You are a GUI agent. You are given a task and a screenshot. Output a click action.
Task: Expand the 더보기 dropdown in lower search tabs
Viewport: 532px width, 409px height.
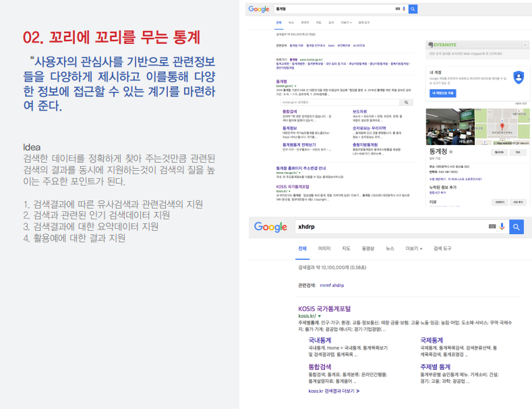coord(413,248)
